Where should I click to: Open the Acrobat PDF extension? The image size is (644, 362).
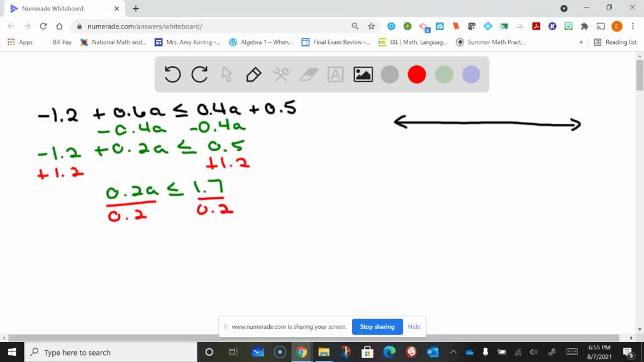[536, 26]
